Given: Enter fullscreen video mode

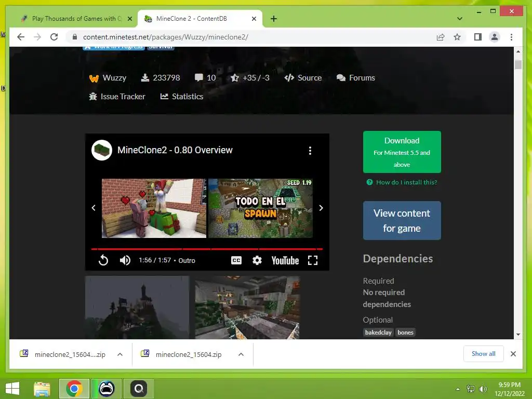Looking at the screenshot, I should (x=312, y=260).
